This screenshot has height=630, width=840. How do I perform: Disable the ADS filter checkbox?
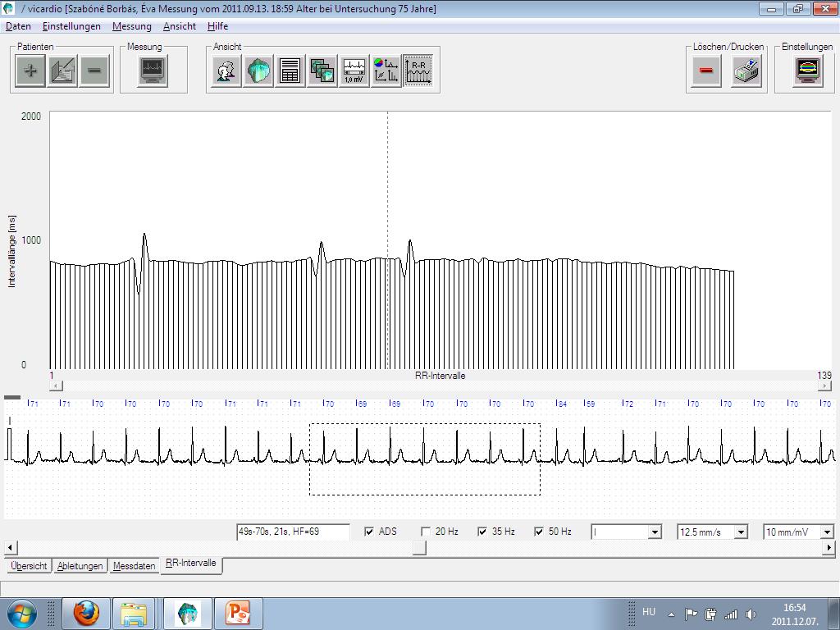[369, 532]
